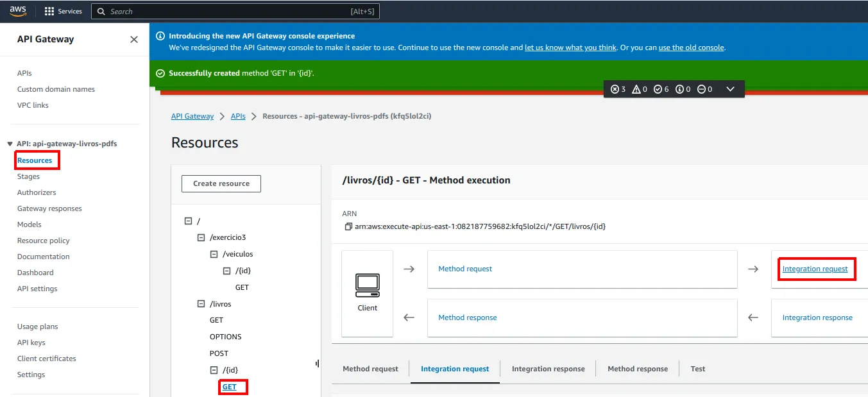Image resolution: width=868 pixels, height=397 pixels.
Task: Collapse the /exercicio3 resource node
Action: coord(201,237)
